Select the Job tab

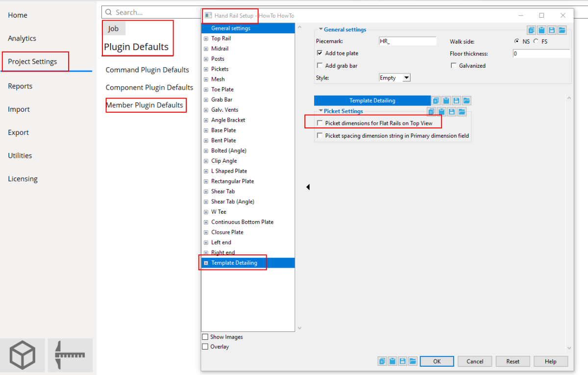coord(114,28)
